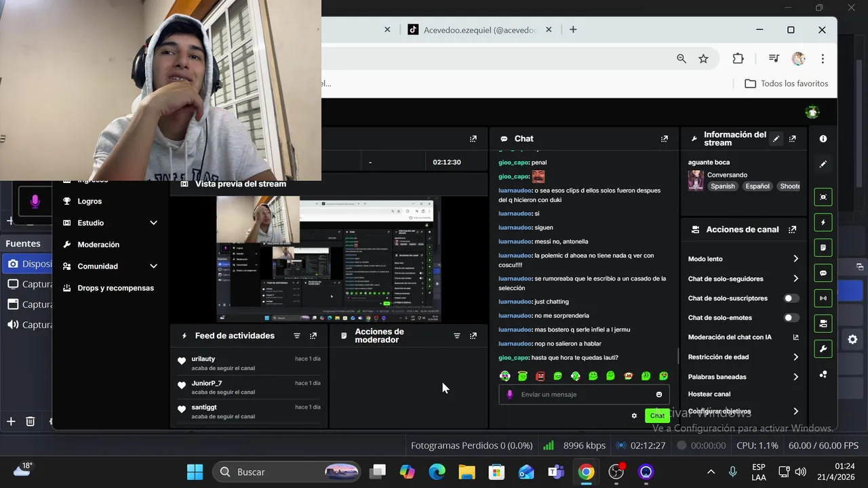Open the emote picker in message box
The height and width of the screenshot is (488, 868).
659,394
